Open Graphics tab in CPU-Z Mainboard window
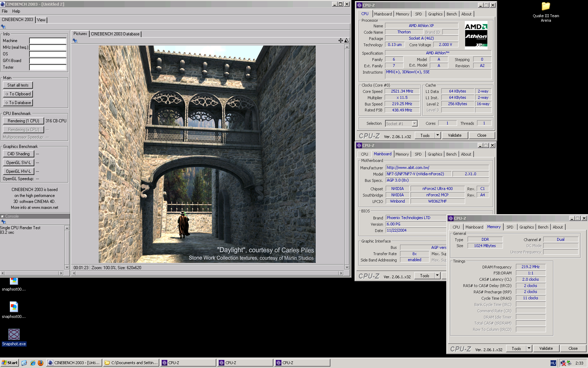 435,154
